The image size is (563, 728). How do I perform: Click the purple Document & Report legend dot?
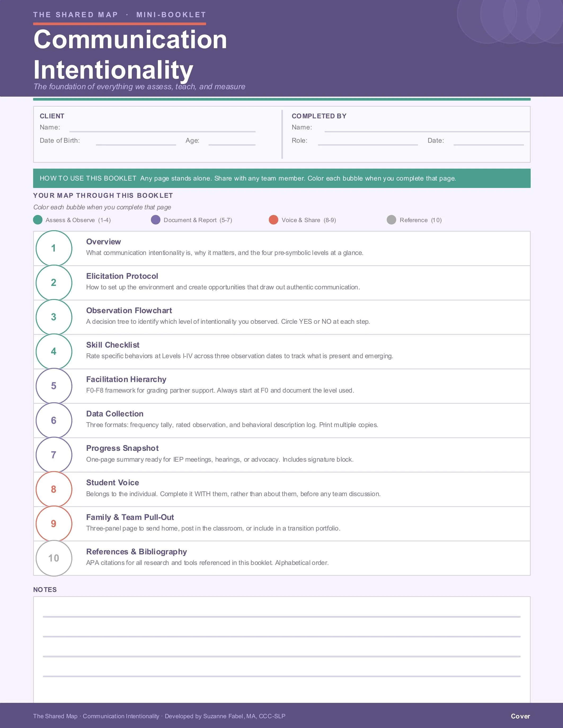(156, 220)
